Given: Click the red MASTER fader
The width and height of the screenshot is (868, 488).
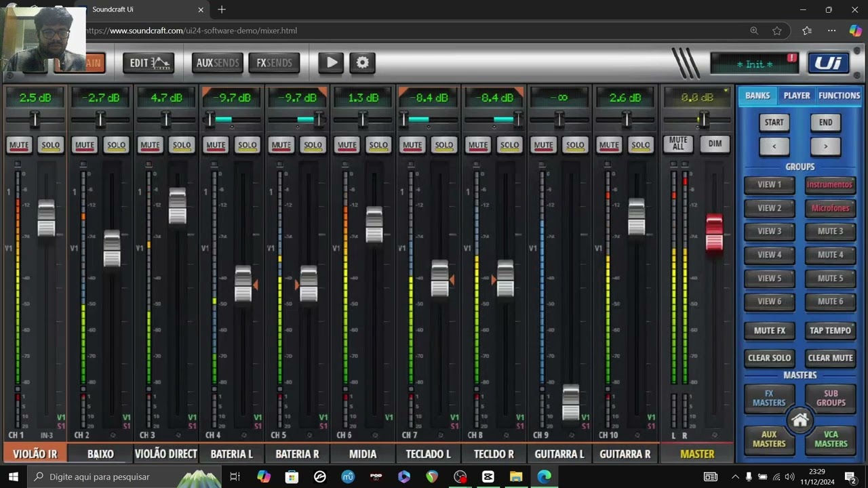Looking at the screenshot, I should (714, 234).
